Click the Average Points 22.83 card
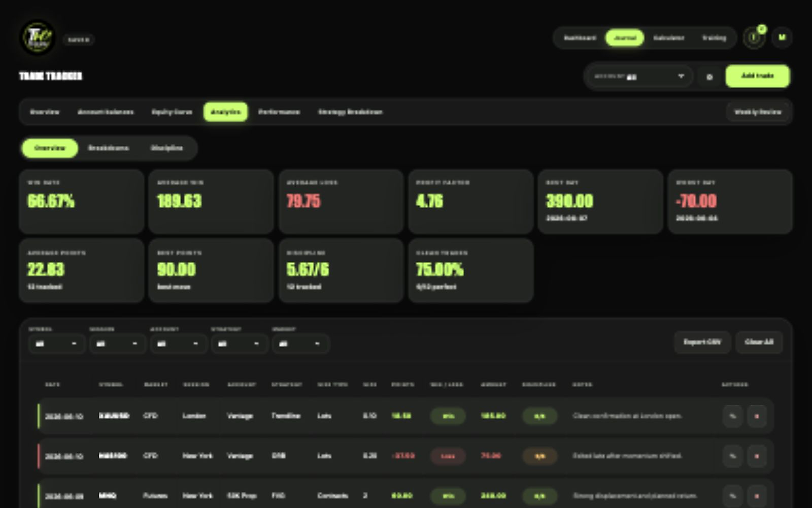The width and height of the screenshot is (812, 508). [81, 271]
